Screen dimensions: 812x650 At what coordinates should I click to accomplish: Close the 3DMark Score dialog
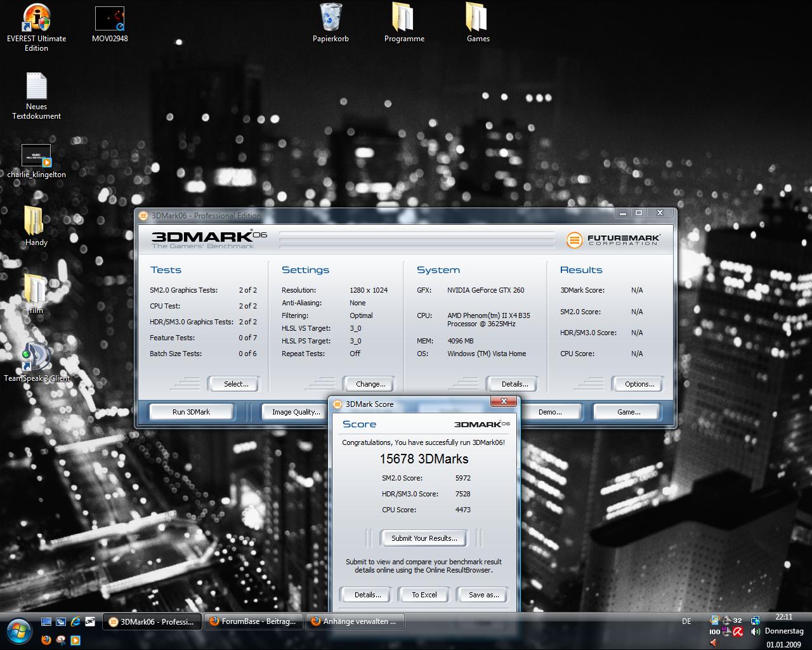click(504, 402)
